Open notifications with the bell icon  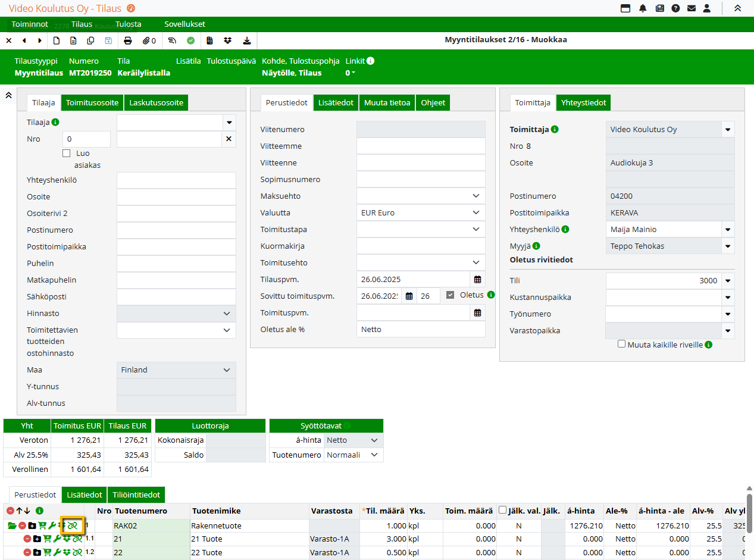click(x=643, y=8)
